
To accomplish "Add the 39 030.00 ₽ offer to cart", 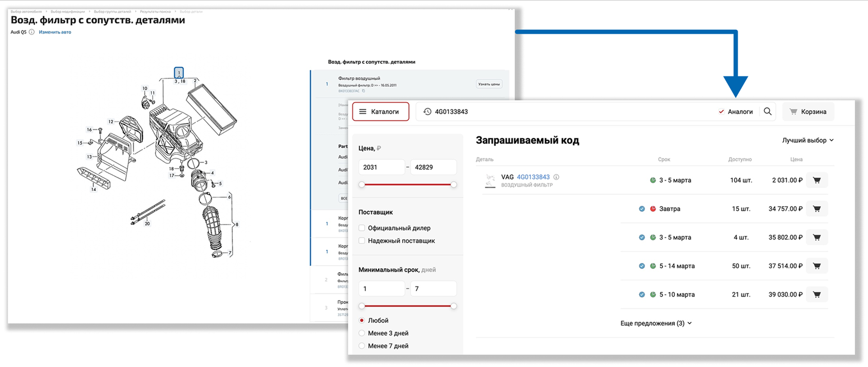I will pyautogui.click(x=817, y=294).
